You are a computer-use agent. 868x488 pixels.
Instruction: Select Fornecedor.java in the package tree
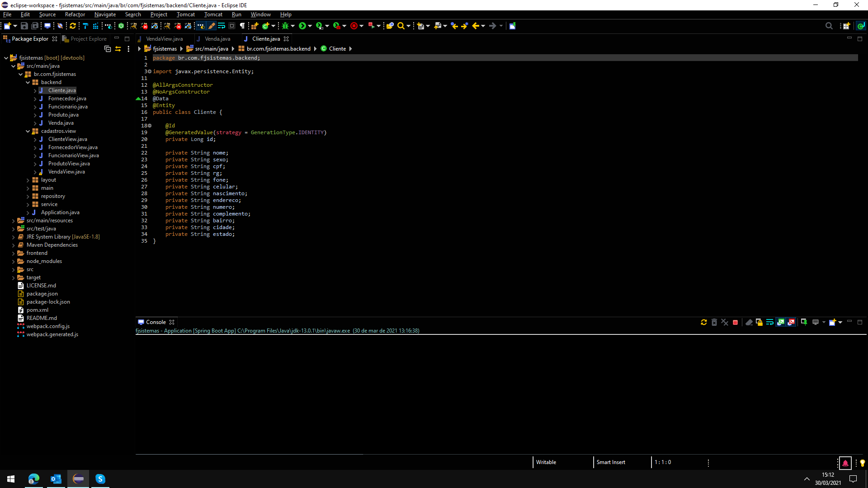67,99
